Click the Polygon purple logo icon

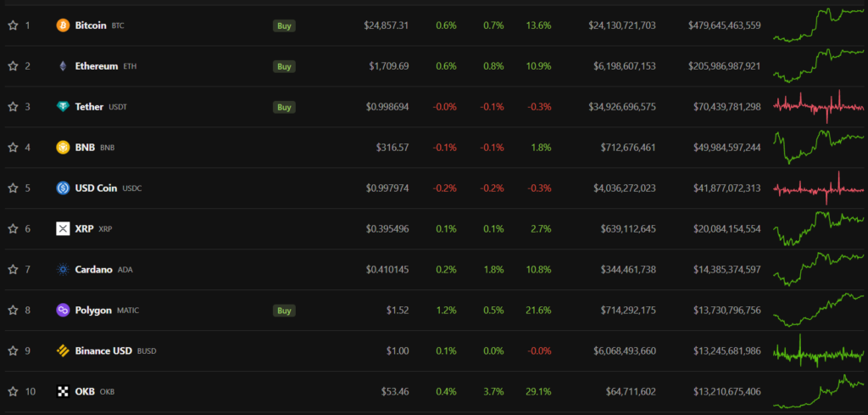[x=63, y=311]
